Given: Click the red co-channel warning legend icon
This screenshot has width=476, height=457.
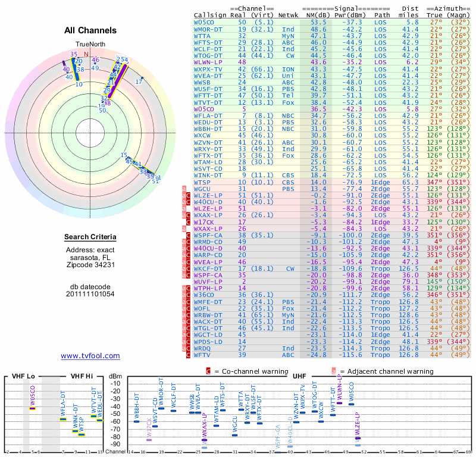Looking at the screenshot, I should click(208, 371).
